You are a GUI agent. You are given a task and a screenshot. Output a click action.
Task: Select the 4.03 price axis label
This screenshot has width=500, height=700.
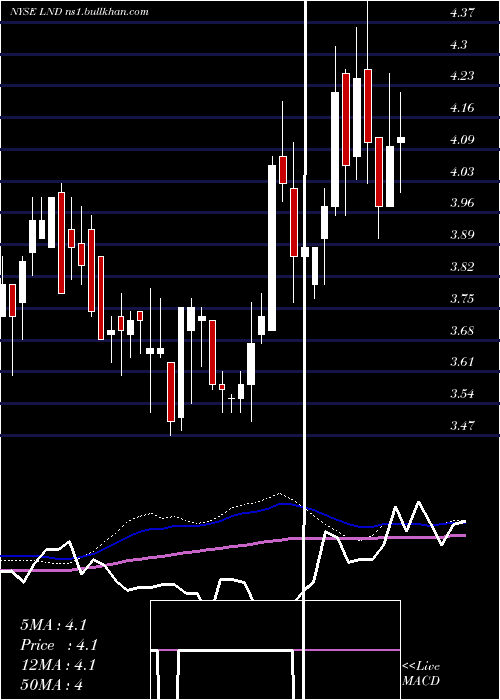(462, 172)
